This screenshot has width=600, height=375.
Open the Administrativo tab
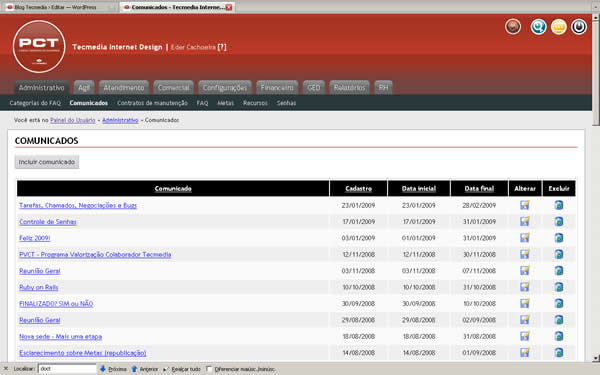[42, 88]
